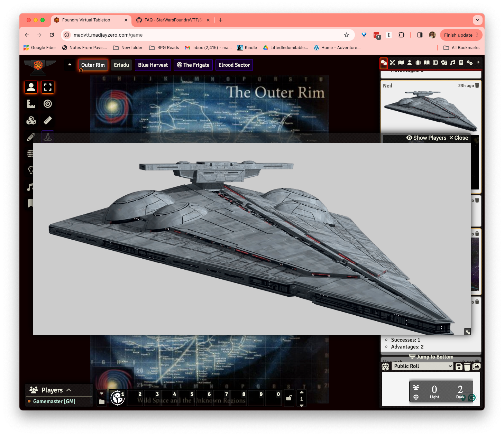Select the Ambient Sound music tool
Viewport: 504px width, 436px height.
pyautogui.click(x=30, y=187)
